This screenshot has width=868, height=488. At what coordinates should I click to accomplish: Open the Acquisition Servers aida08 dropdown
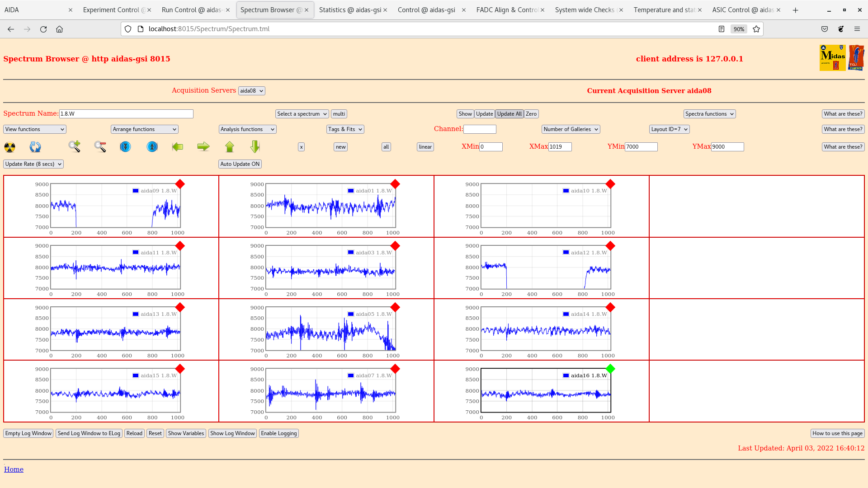point(252,91)
